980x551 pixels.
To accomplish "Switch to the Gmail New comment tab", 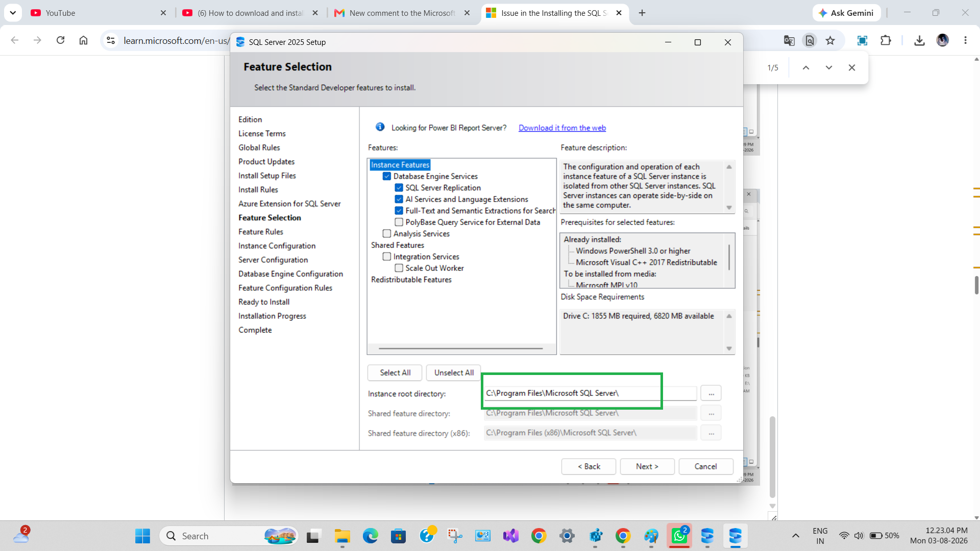I will tap(402, 13).
